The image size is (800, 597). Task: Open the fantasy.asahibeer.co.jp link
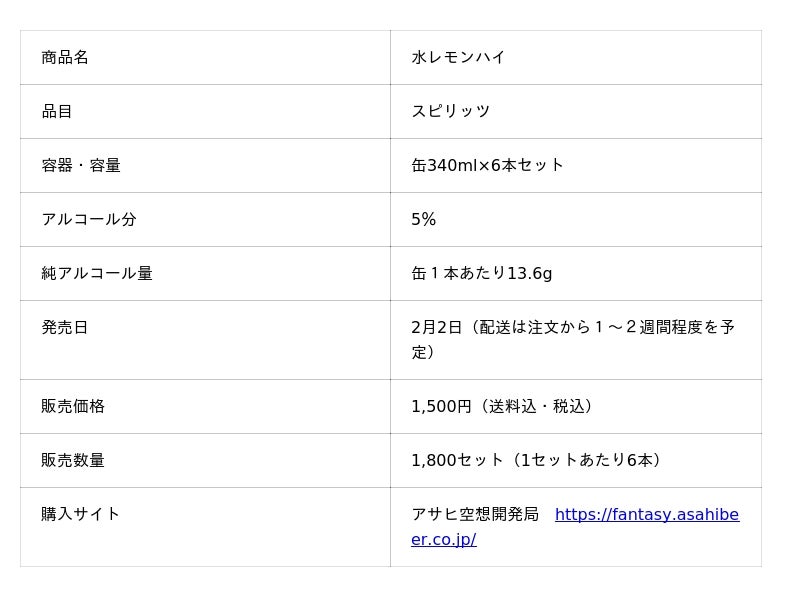pos(646,515)
